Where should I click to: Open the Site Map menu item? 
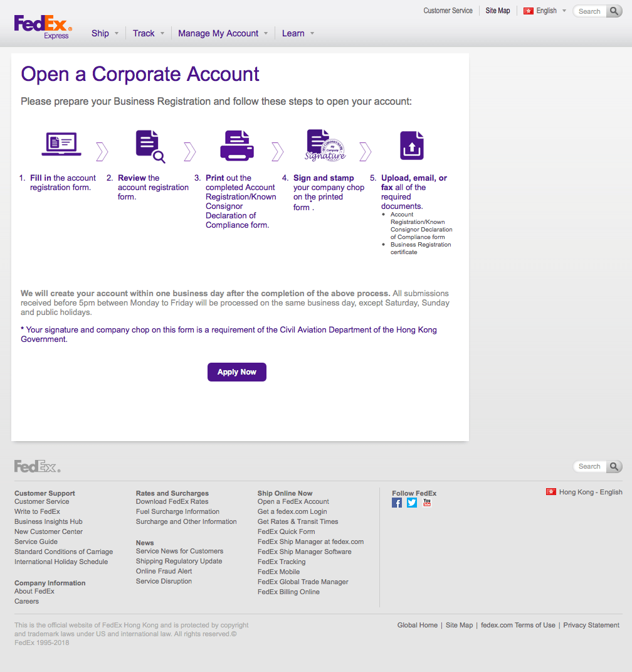click(x=497, y=11)
